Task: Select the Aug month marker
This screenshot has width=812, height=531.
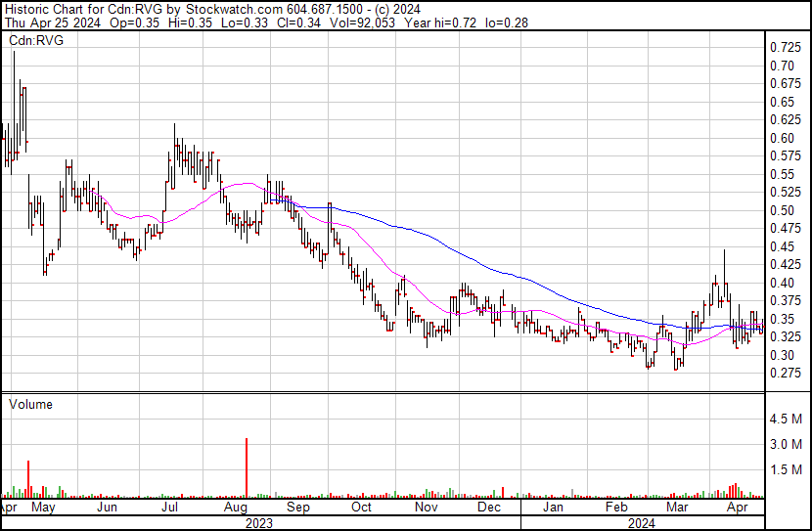Action: 235,508
